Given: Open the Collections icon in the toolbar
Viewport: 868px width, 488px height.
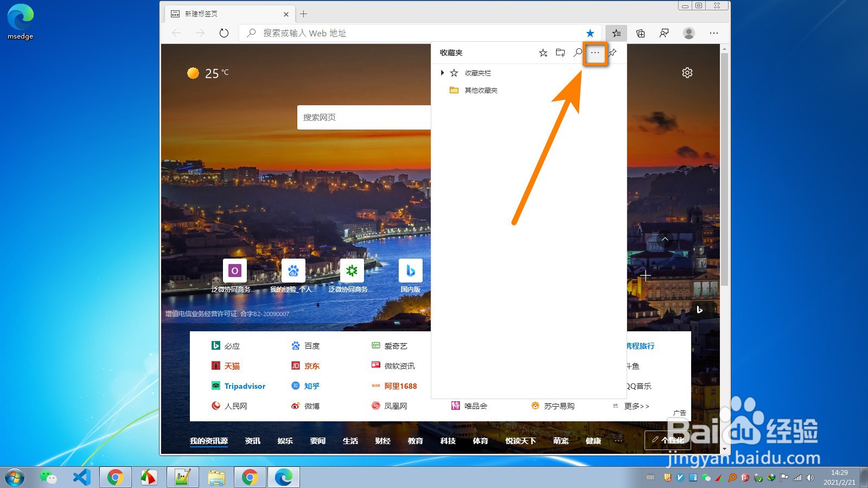Looking at the screenshot, I should pyautogui.click(x=640, y=33).
